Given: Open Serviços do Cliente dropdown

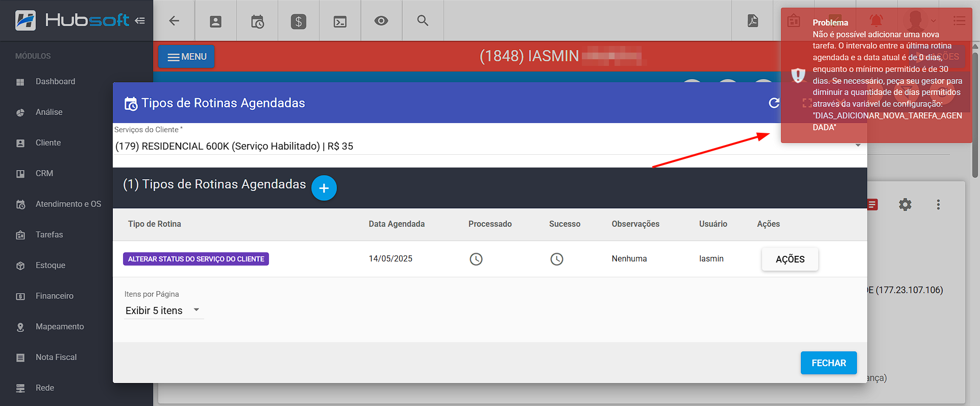Looking at the screenshot, I should [x=489, y=146].
